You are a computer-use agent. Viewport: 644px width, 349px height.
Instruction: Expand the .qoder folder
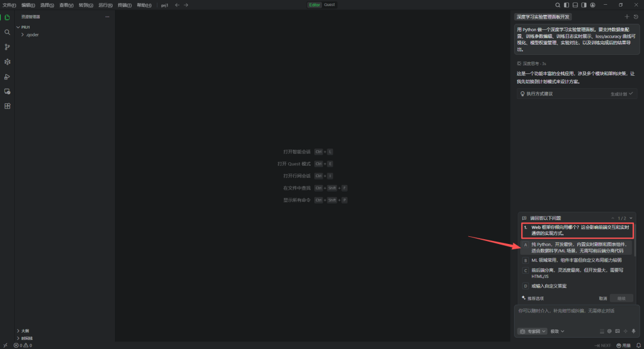pyautogui.click(x=31, y=35)
